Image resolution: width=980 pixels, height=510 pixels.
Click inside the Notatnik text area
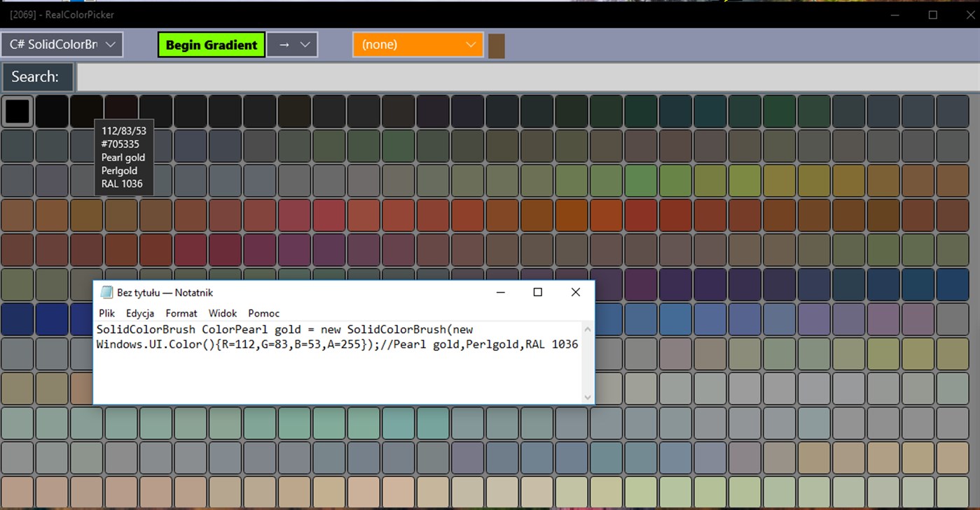[x=338, y=363]
